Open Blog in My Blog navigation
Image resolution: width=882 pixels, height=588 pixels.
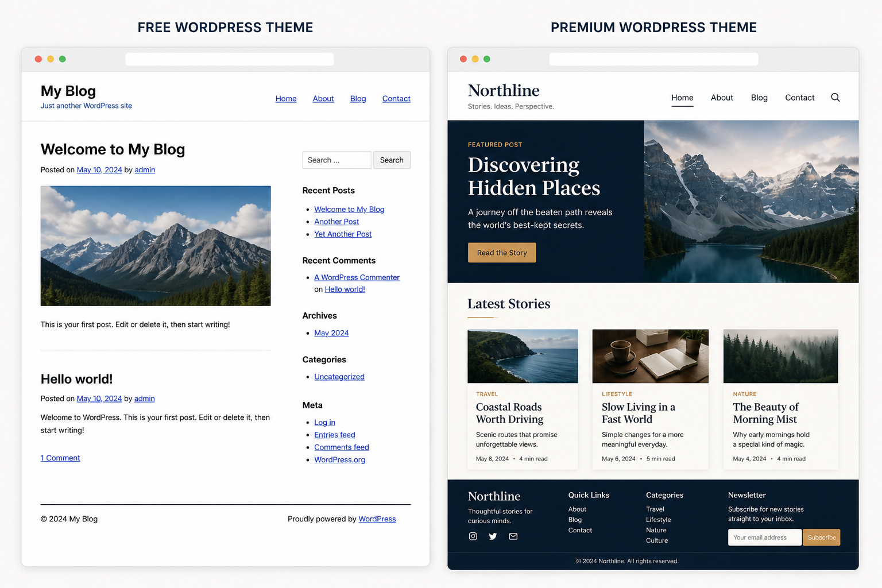tap(358, 99)
